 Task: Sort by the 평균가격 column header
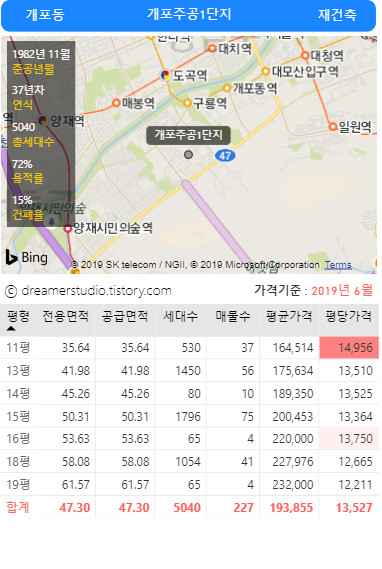tap(289, 316)
